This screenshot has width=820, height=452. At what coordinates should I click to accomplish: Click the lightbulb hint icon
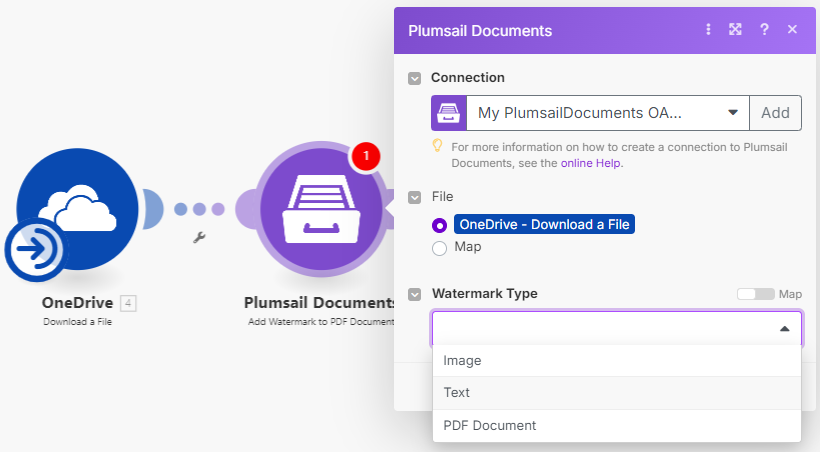click(x=437, y=146)
